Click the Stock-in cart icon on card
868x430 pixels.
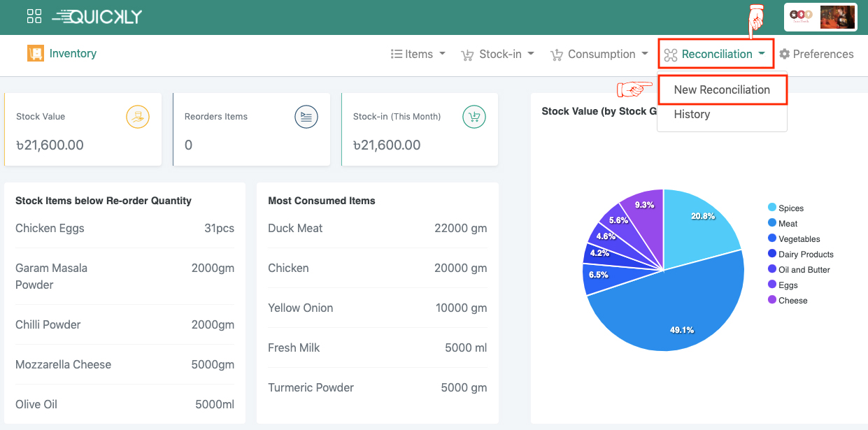tap(474, 117)
